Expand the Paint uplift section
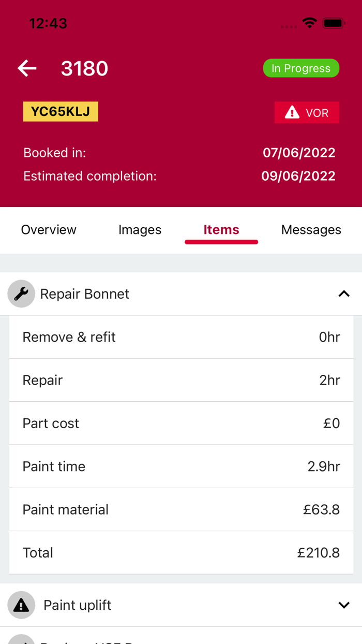The height and width of the screenshot is (644, 362). click(x=343, y=605)
